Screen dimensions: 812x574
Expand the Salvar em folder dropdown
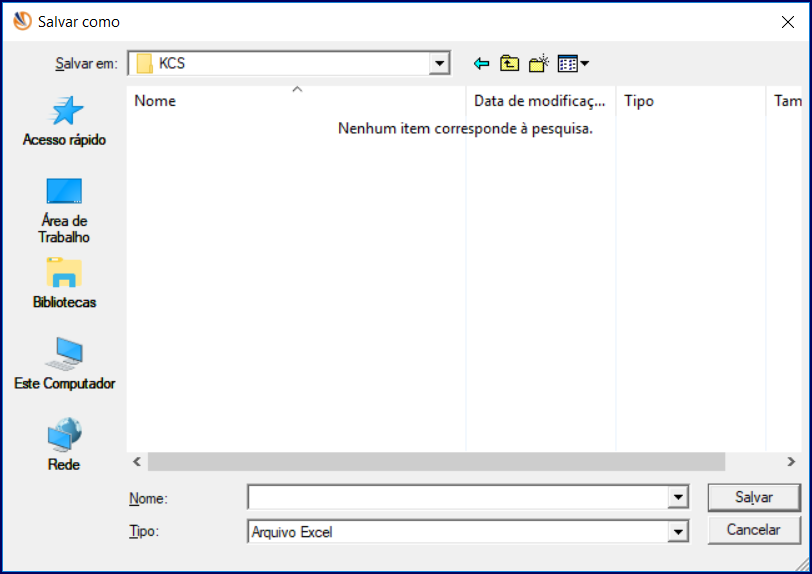pyautogui.click(x=440, y=64)
